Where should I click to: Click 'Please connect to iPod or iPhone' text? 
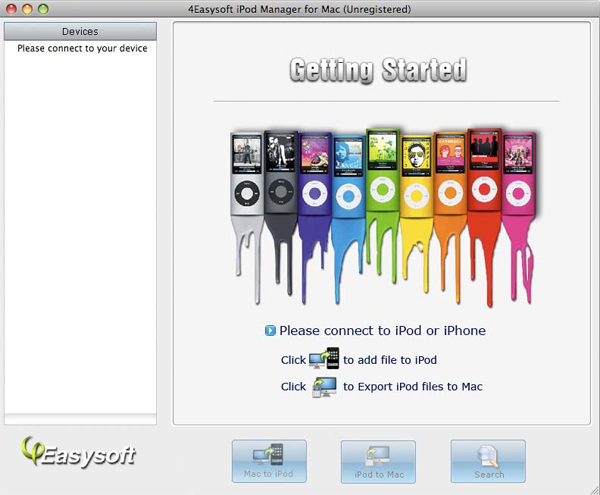pyautogui.click(x=382, y=331)
